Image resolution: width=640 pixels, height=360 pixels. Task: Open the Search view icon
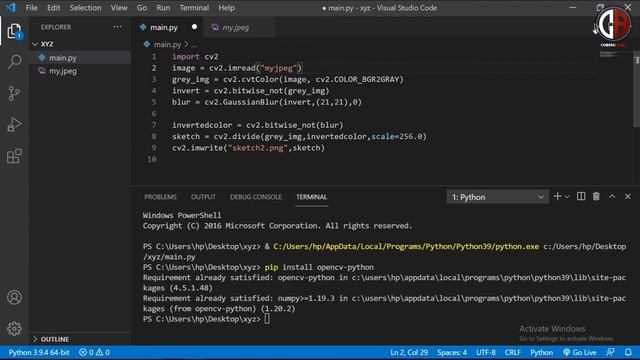point(14,62)
